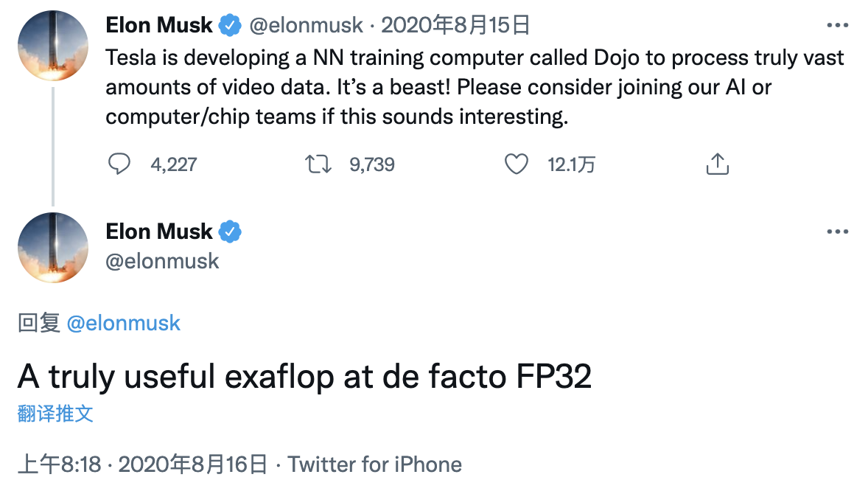Click the verified badge on first tweet
868x494 pixels.
click(x=230, y=26)
